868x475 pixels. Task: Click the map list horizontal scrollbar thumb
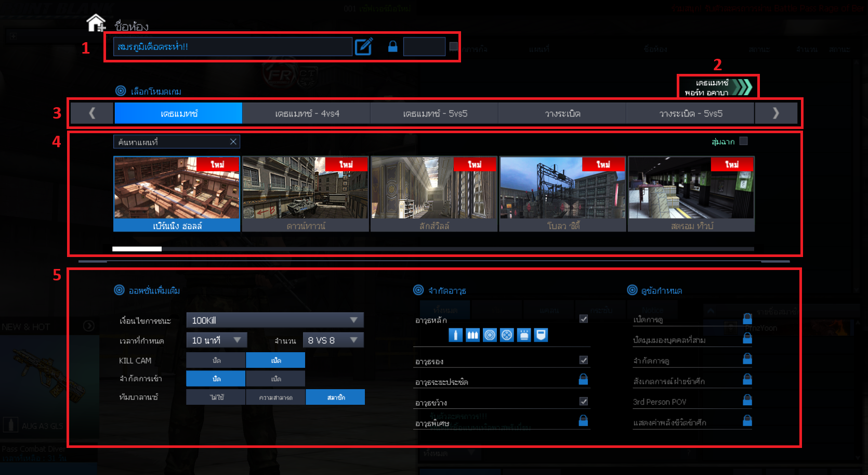[137, 249]
